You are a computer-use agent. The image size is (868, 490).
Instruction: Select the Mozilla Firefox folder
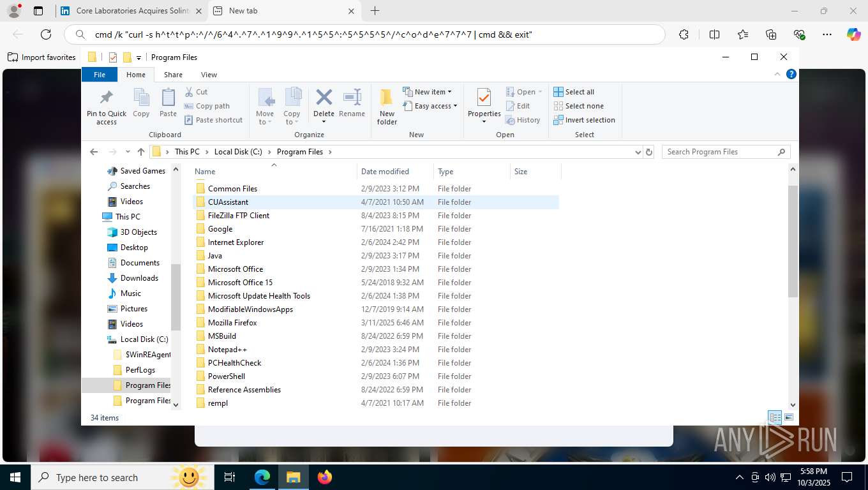(232, 323)
